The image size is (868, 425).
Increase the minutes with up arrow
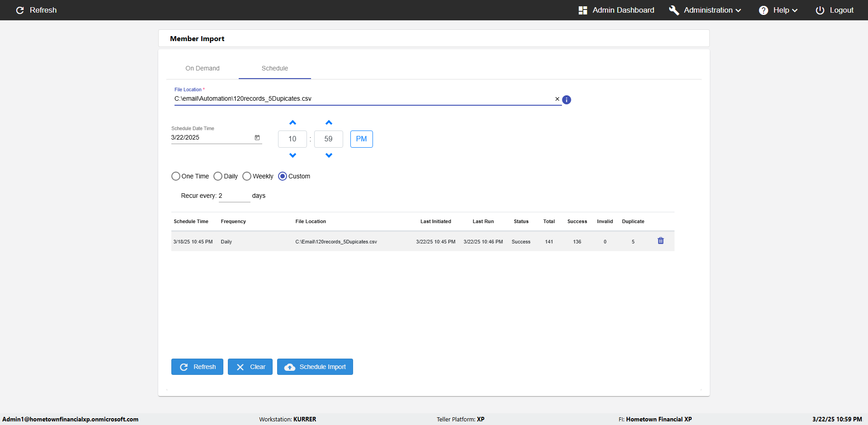point(329,122)
